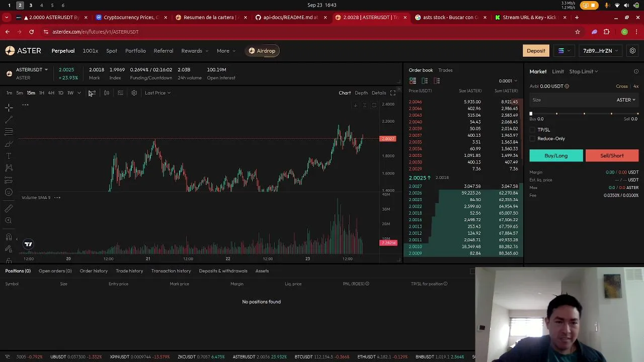Screen dimensions: 644x362
Task: Click the order size slider handle
Action: (531, 114)
